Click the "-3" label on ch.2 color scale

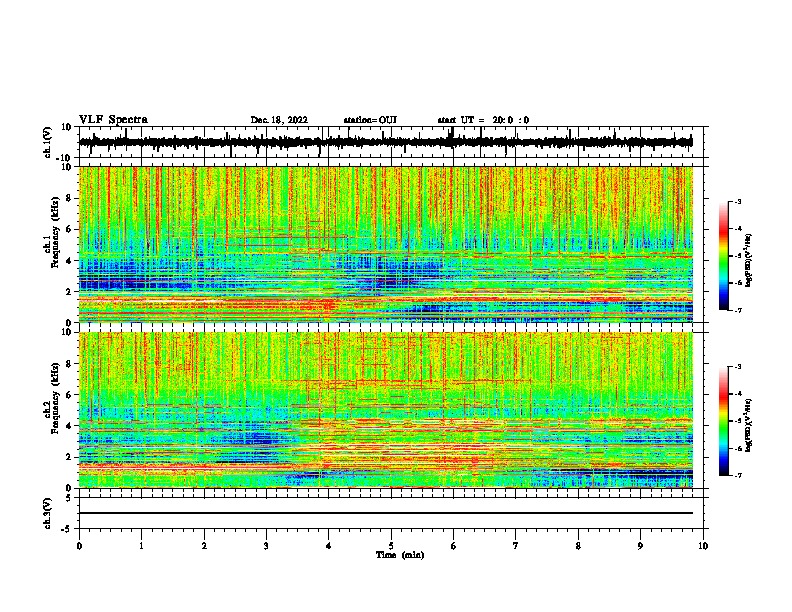point(738,367)
